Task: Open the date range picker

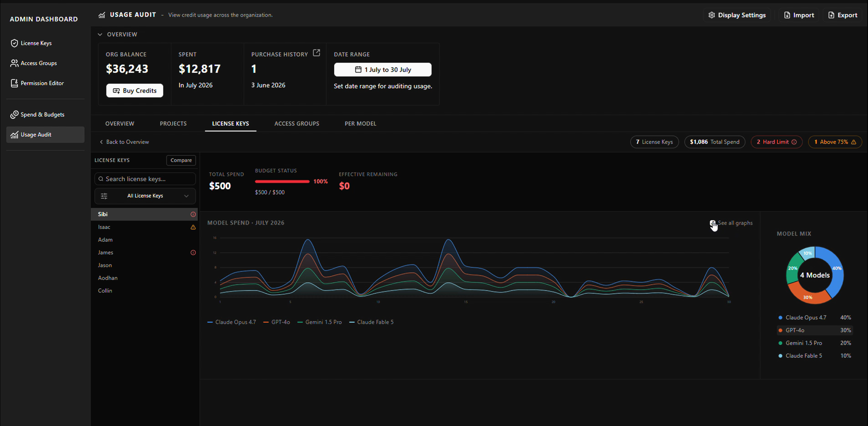Action: point(383,70)
